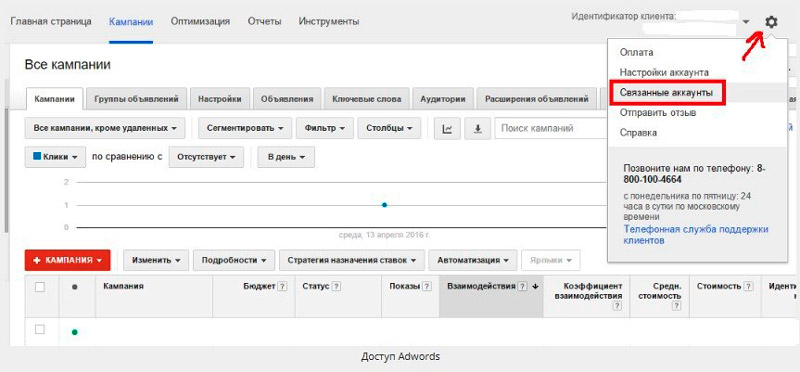Expand the customer ID account dropdown arrow
This screenshot has height=372, width=800.
click(746, 22)
